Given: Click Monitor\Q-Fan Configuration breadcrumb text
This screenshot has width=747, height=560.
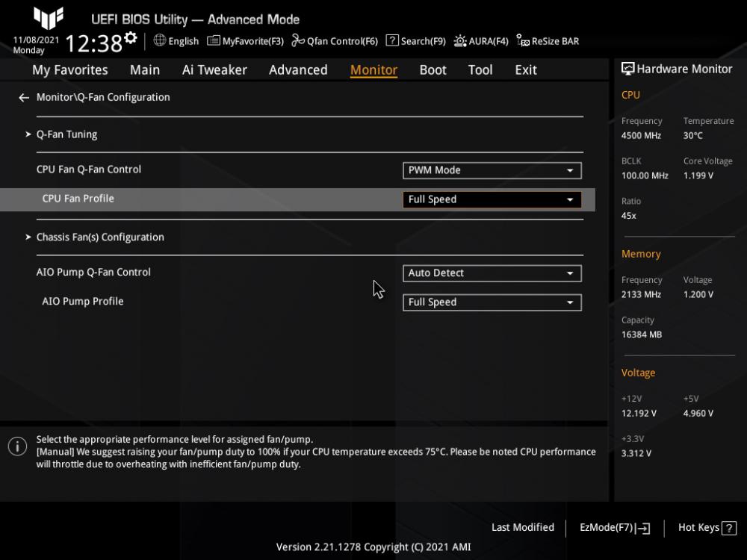Looking at the screenshot, I should pyautogui.click(x=103, y=97).
